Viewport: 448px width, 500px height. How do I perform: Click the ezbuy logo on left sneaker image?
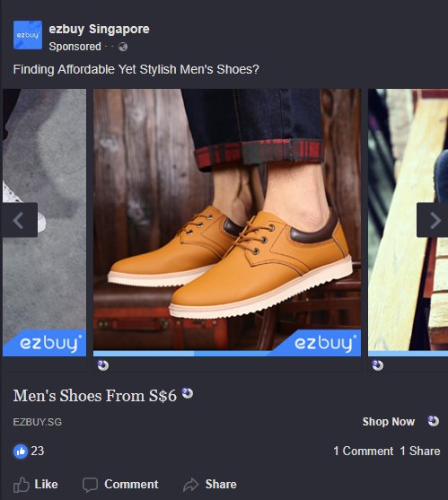click(50, 343)
